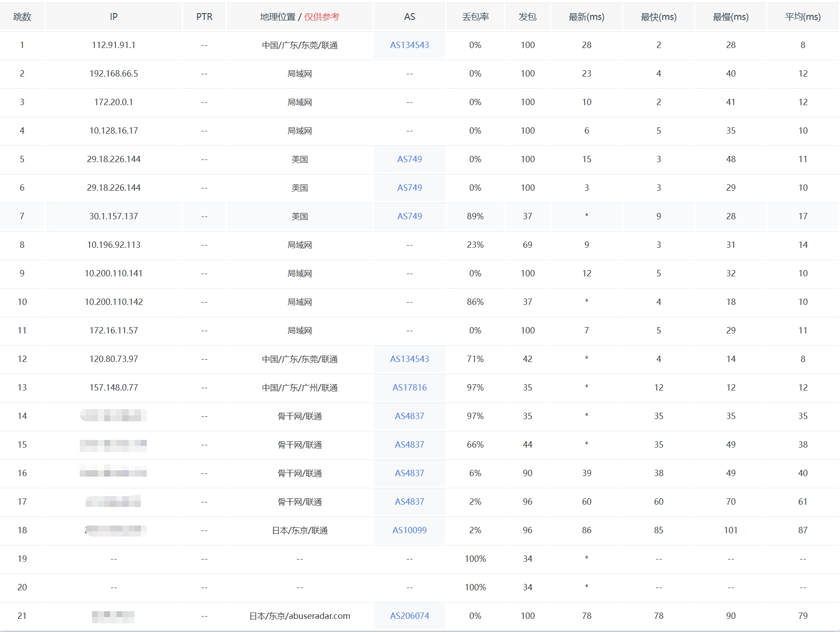This screenshot has width=840, height=632.
Task: Click the 66% packet loss value
Action: [475, 444]
